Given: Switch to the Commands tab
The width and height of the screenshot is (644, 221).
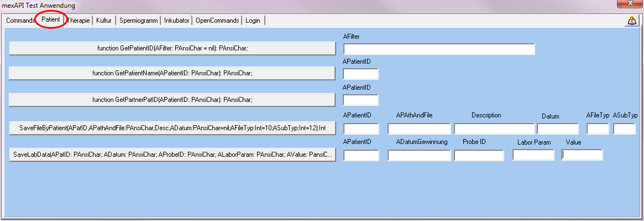Looking at the screenshot, I should click(x=20, y=20).
